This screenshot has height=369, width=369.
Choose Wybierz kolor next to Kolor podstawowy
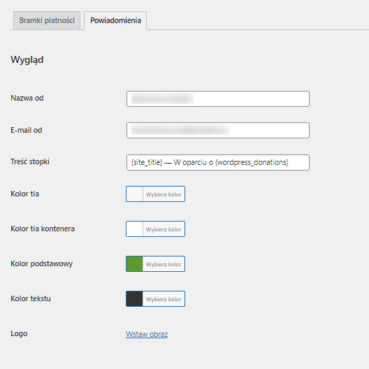tap(164, 264)
